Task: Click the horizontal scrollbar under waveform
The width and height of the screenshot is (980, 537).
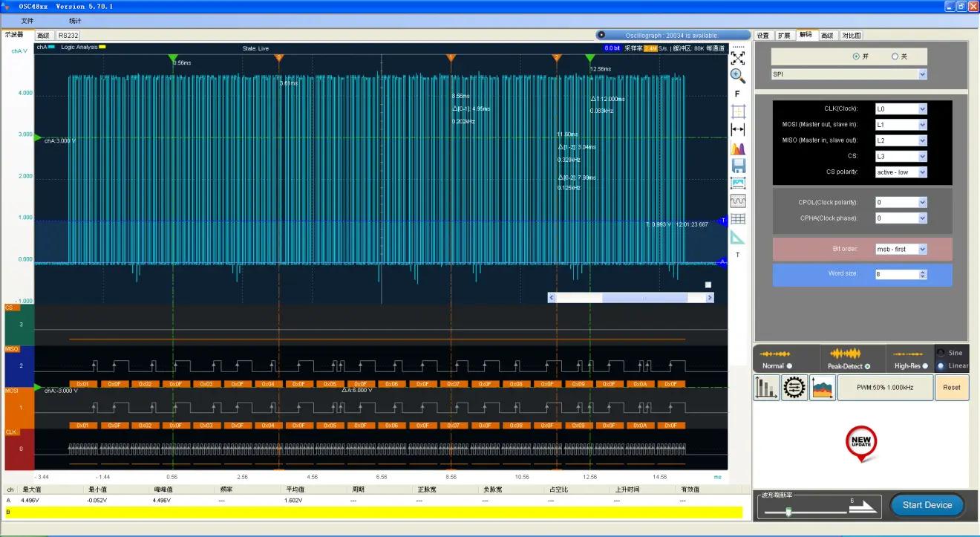Action: pos(630,297)
